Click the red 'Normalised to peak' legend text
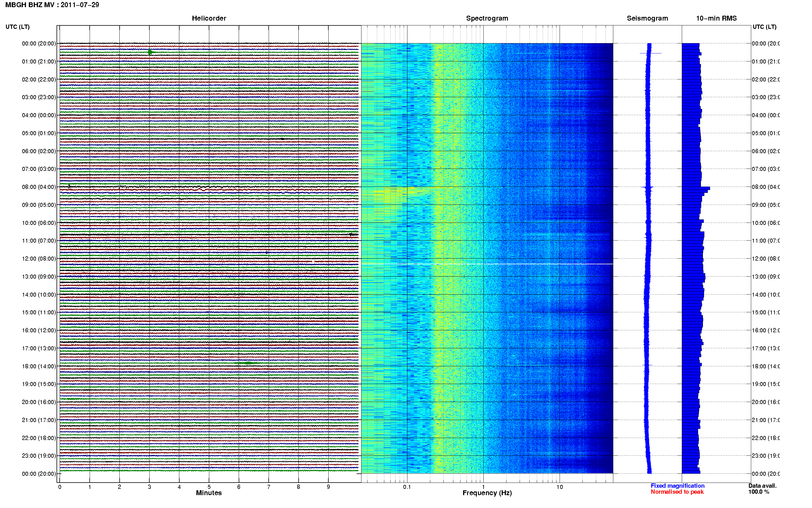 (677, 492)
